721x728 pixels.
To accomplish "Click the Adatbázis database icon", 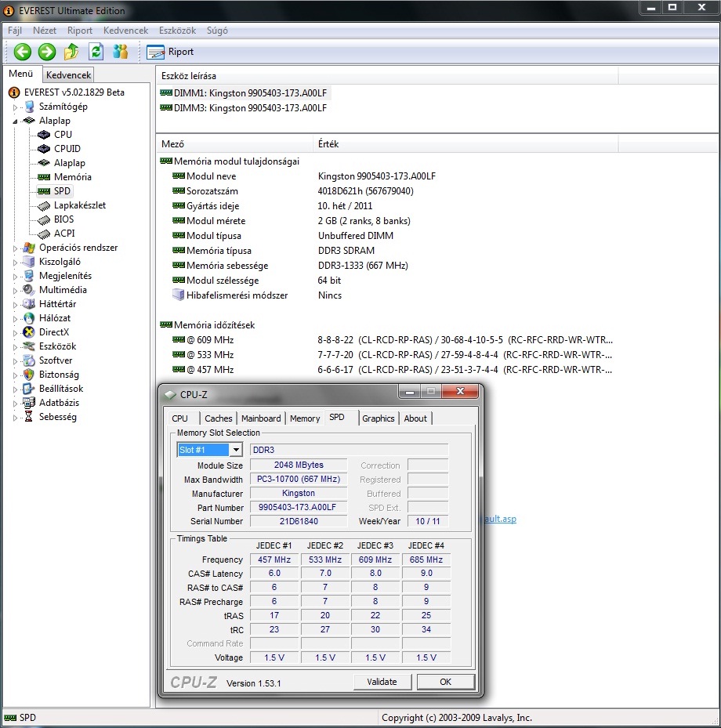I will pos(29,403).
